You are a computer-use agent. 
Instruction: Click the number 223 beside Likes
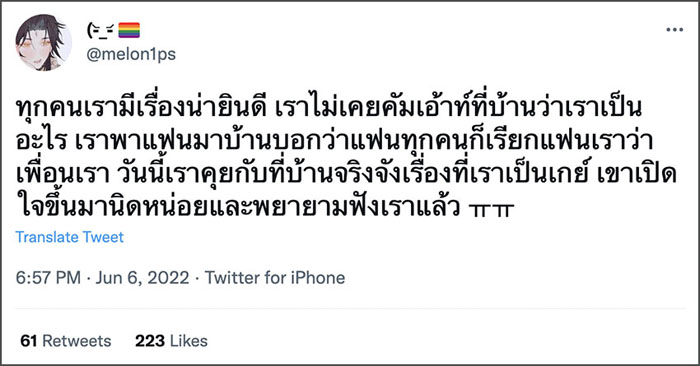pos(150,341)
